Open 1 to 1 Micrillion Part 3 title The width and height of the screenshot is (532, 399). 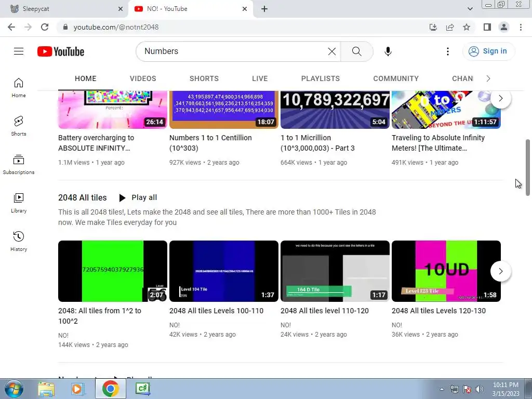(x=317, y=143)
